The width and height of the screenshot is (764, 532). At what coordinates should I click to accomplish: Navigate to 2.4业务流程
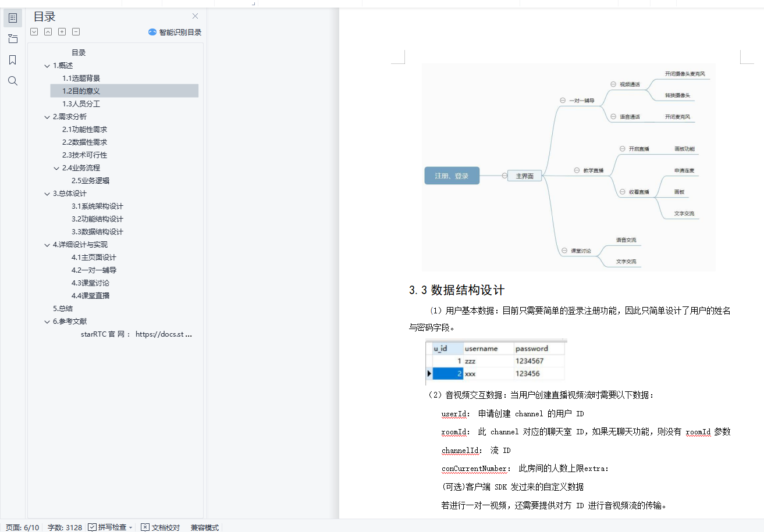tap(81, 167)
